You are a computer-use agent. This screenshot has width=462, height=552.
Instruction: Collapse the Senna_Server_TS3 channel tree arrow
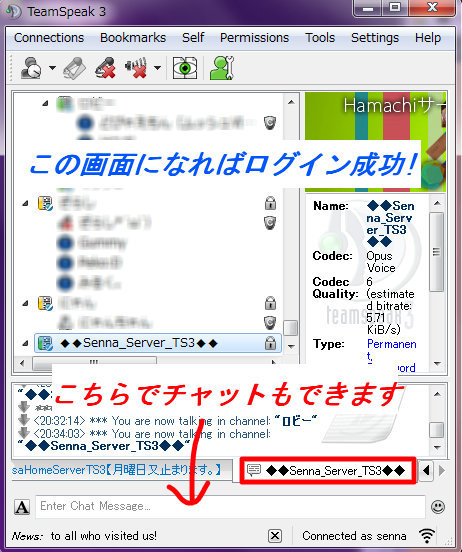tap(25, 343)
